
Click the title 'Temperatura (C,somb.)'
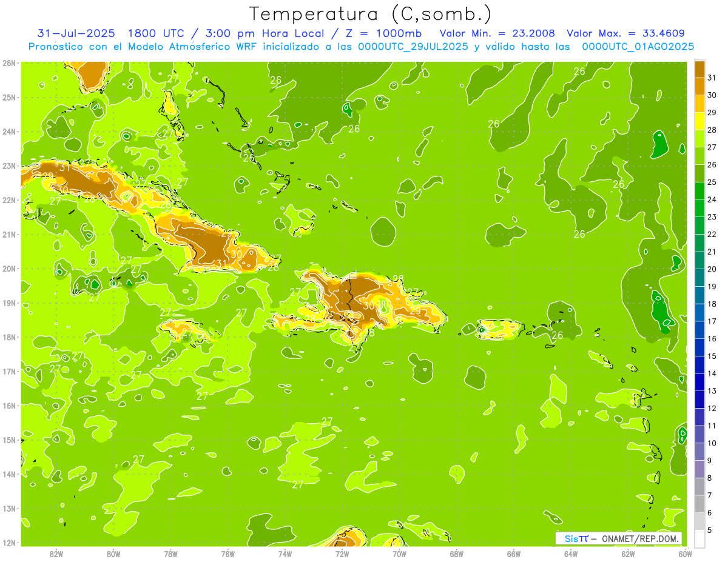pyautogui.click(x=371, y=13)
